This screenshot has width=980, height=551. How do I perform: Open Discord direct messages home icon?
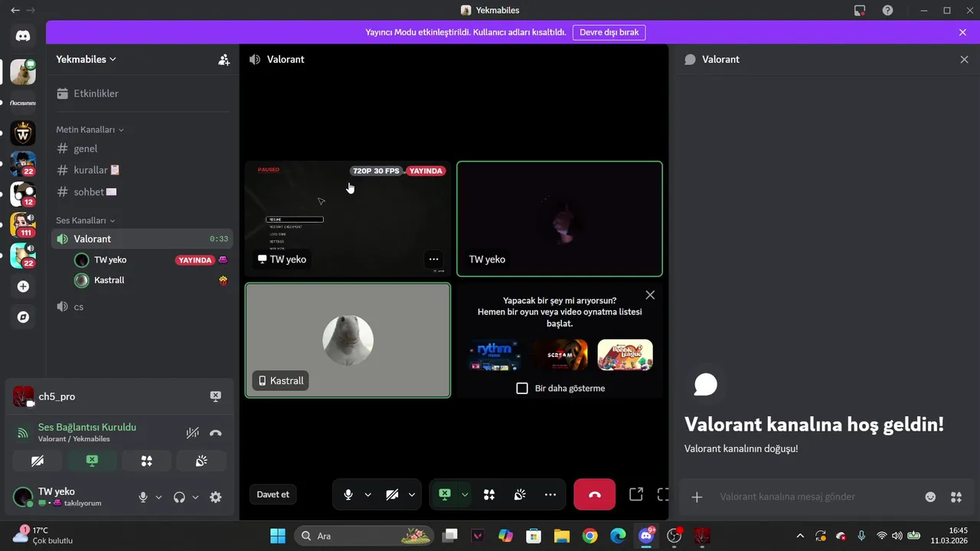point(23,36)
